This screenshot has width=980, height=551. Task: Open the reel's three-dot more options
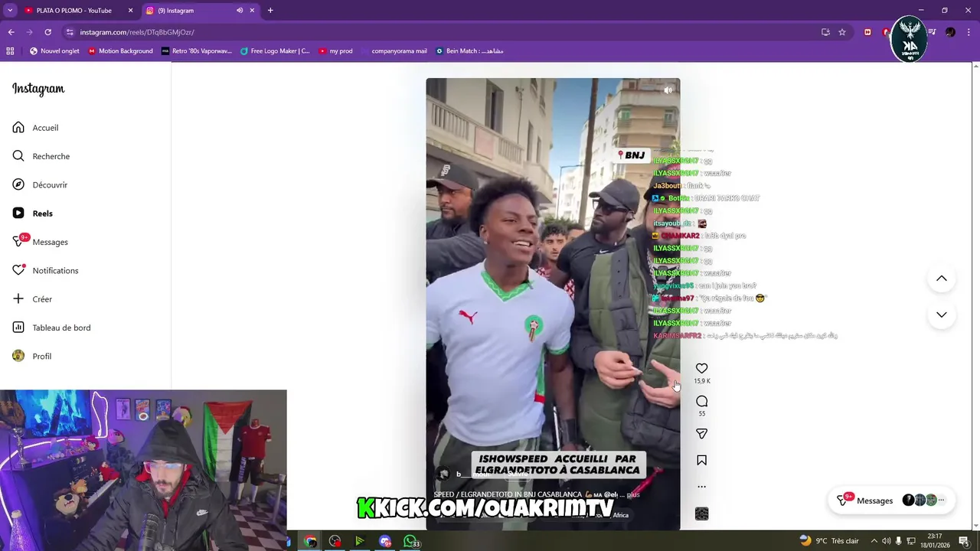[701, 487]
